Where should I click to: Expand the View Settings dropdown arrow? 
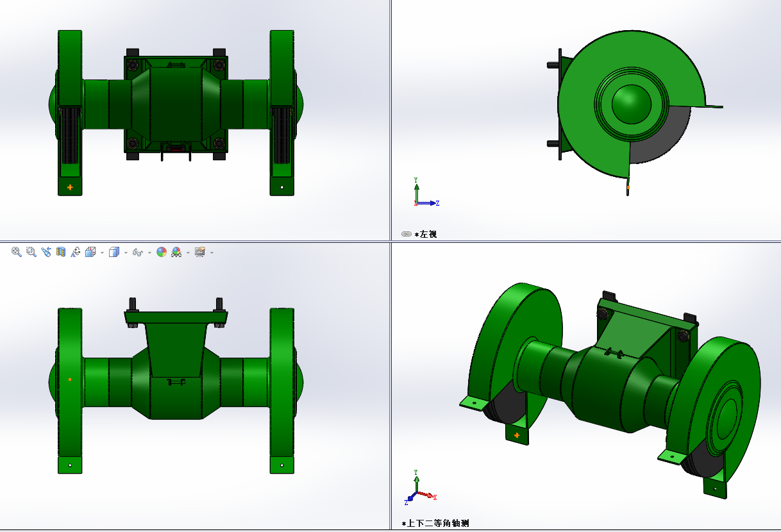click(212, 253)
